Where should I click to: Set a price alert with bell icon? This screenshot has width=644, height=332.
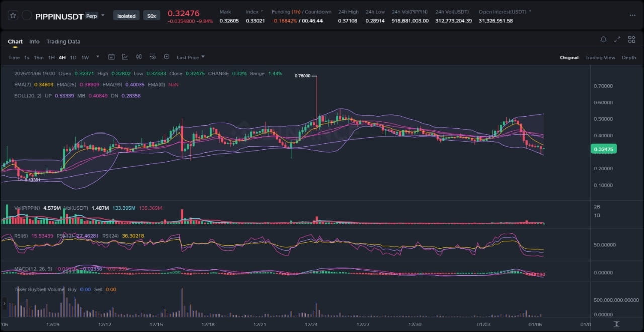(603, 39)
